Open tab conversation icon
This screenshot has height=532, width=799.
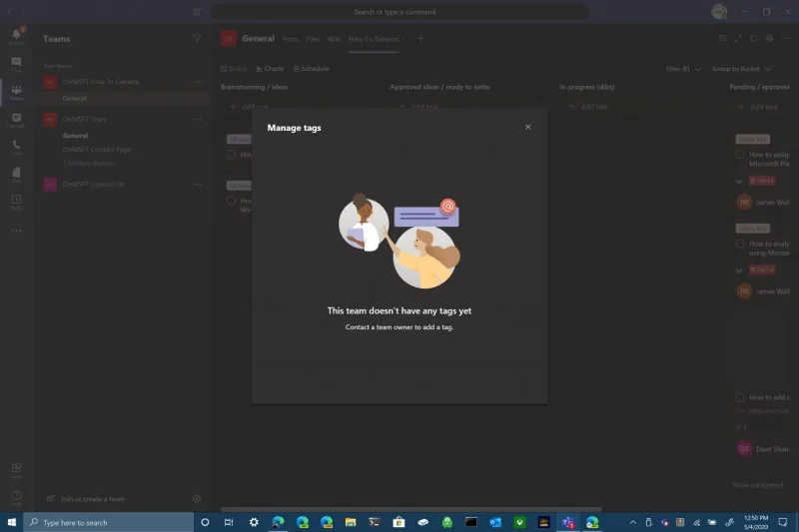tap(722, 39)
